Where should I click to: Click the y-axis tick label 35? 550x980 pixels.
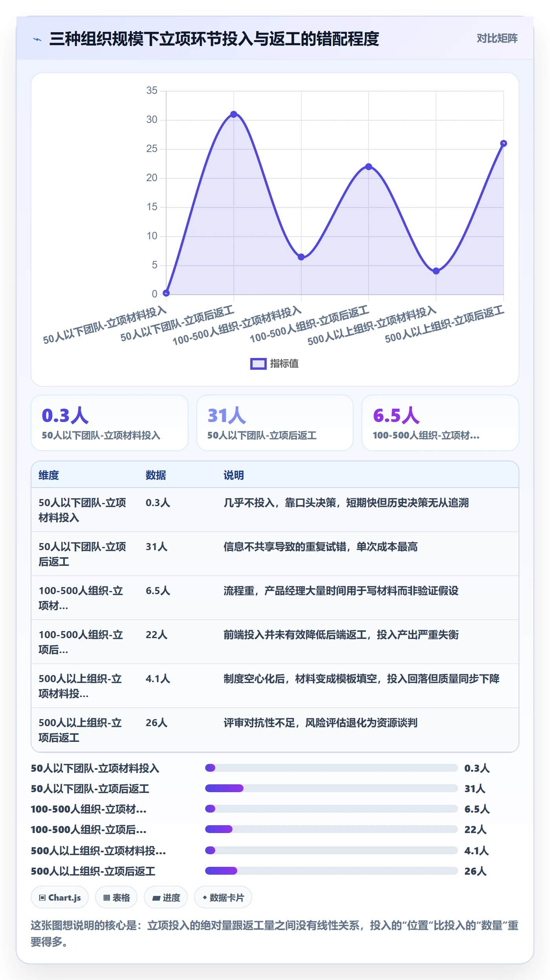(x=152, y=90)
